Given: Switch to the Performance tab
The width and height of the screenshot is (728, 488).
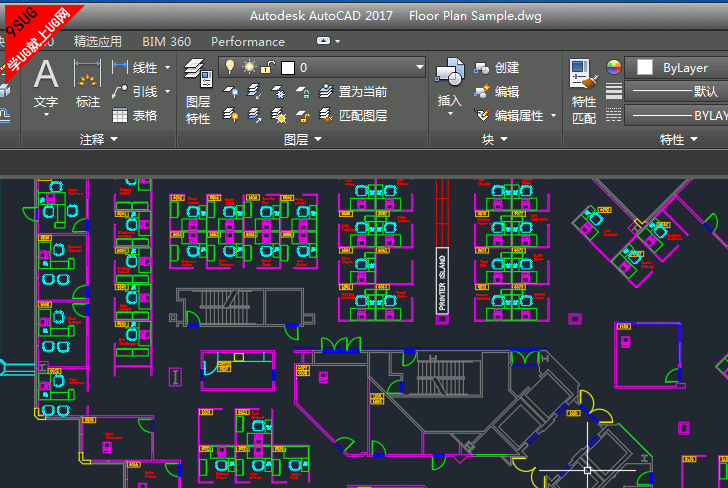Looking at the screenshot, I should coord(248,41).
